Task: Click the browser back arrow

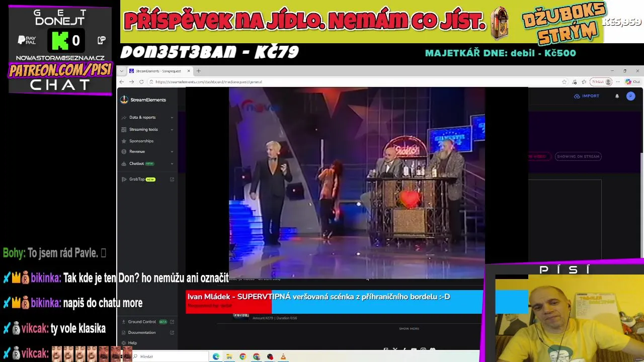Action: (122, 82)
